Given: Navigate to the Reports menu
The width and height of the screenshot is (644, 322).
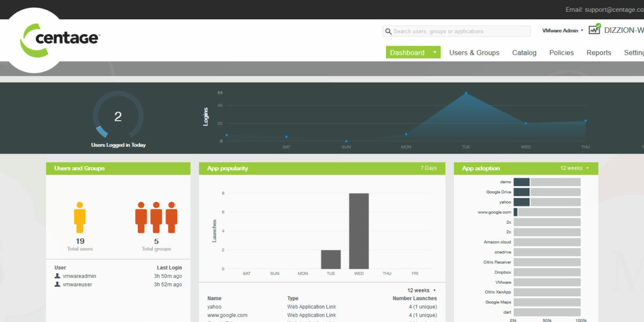Looking at the screenshot, I should click(598, 53).
